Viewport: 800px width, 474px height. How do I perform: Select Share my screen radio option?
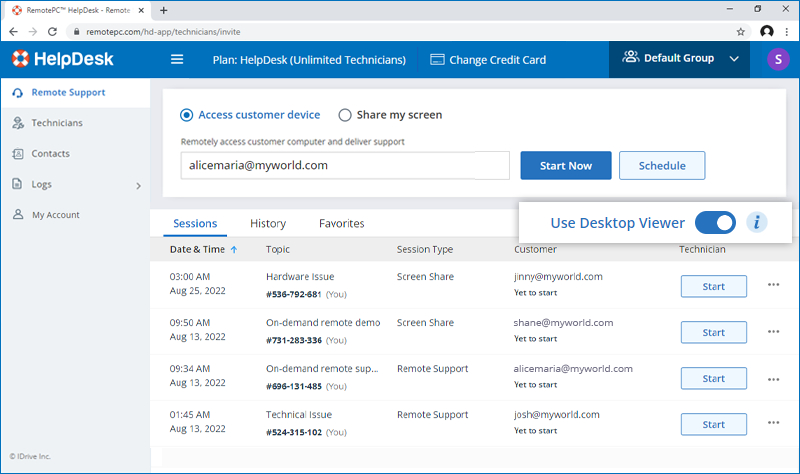345,115
